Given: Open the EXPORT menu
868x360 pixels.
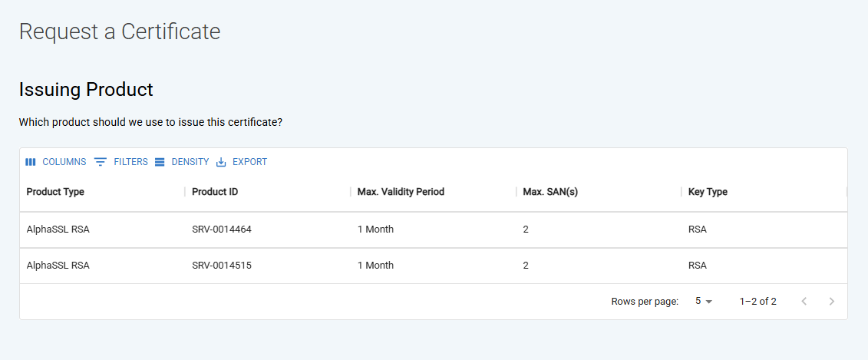Looking at the screenshot, I should pos(241,162).
